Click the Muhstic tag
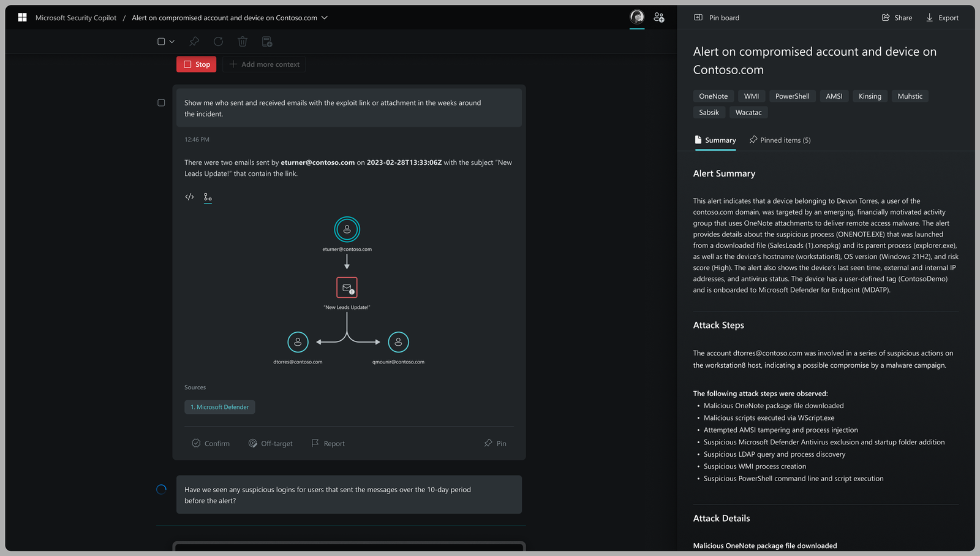Image resolution: width=980 pixels, height=556 pixels. (x=910, y=96)
